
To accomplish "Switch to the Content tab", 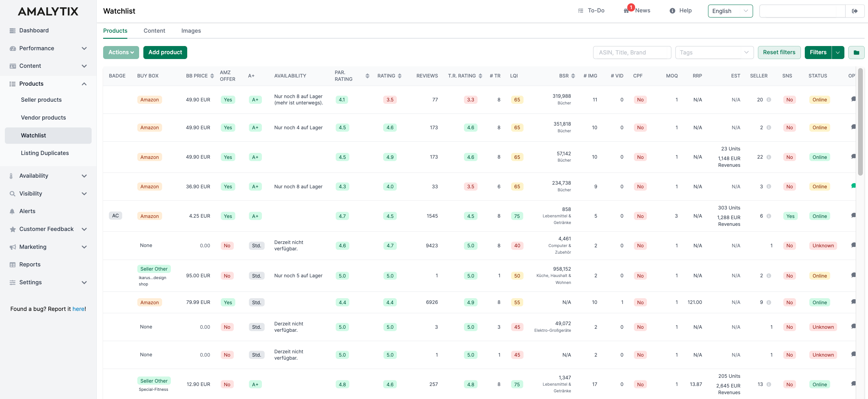I will coord(154,31).
